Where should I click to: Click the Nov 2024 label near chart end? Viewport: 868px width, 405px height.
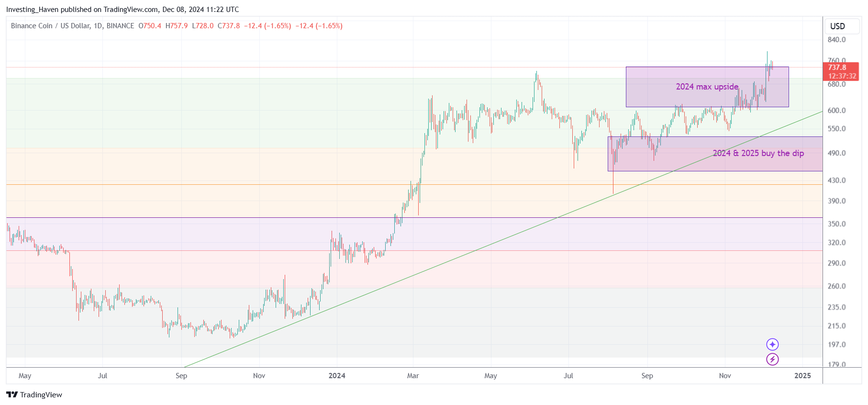tap(725, 376)
